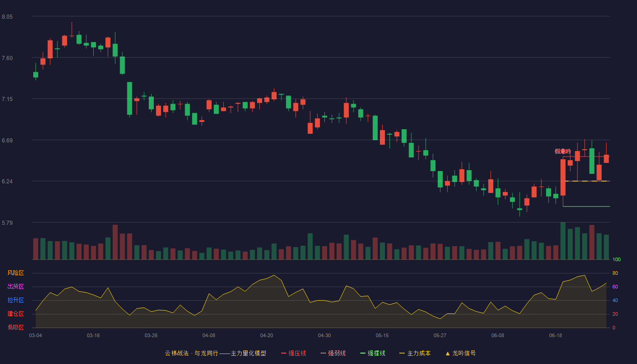Click the 8.05 price axis label
Image resolution: width=637 pixels, height=364 pixels.
(7, 17)
